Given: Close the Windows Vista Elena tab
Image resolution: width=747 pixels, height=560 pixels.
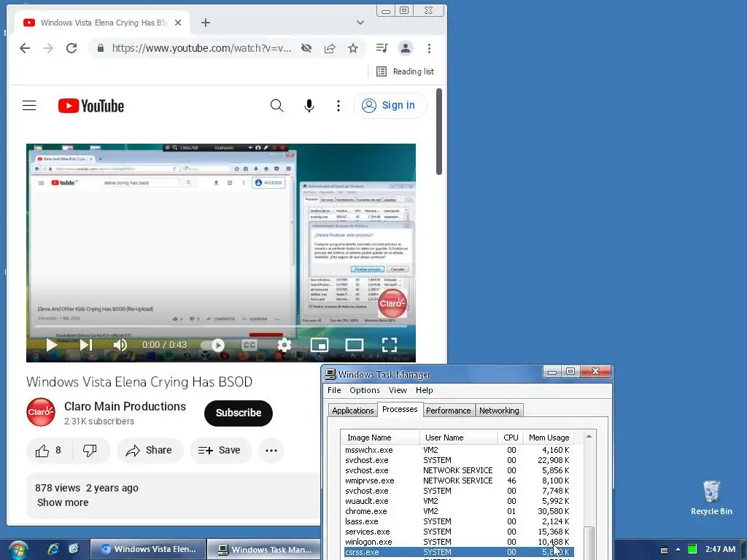Looking at the screenshot, I should point(178,23).
